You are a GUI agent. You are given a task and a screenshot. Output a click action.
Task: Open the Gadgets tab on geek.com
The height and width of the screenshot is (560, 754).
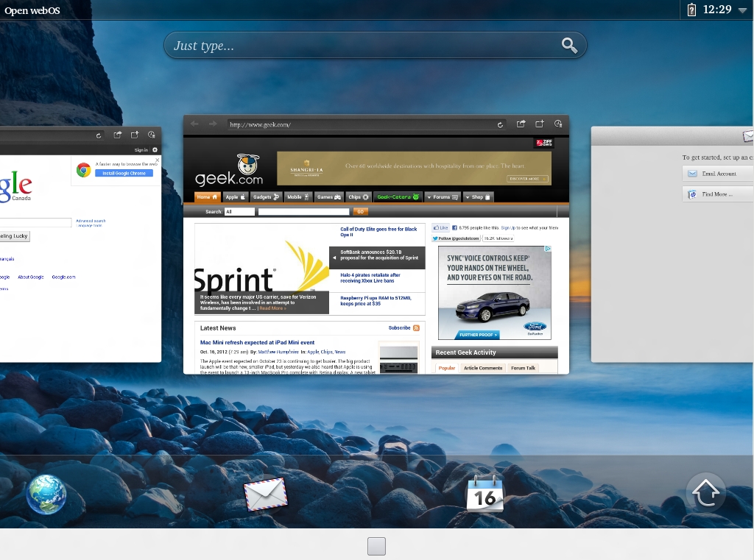[x=266, y=197]
